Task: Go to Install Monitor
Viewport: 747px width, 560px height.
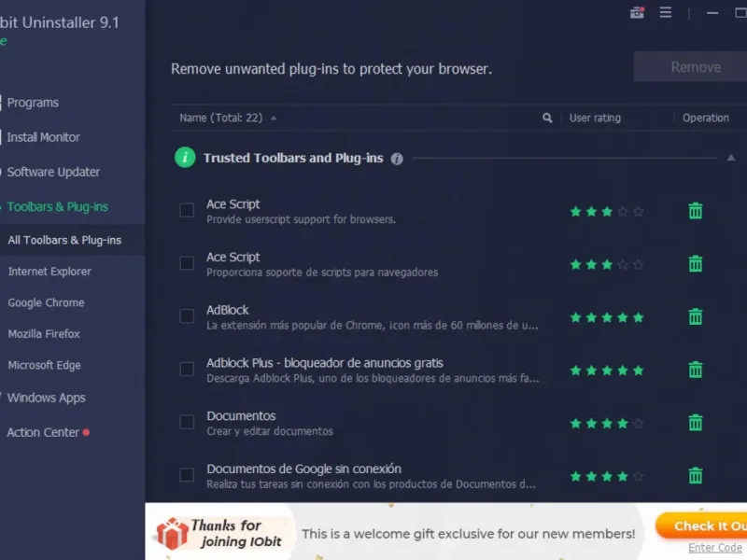Action: pos(43,137)
